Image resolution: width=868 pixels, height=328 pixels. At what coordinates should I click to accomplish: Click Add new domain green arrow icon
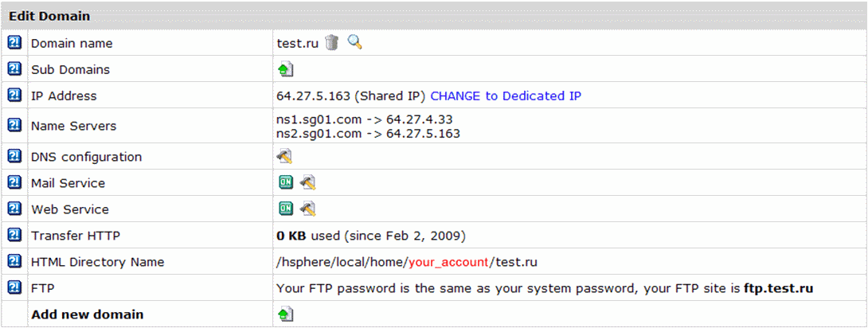pos(285,314)
